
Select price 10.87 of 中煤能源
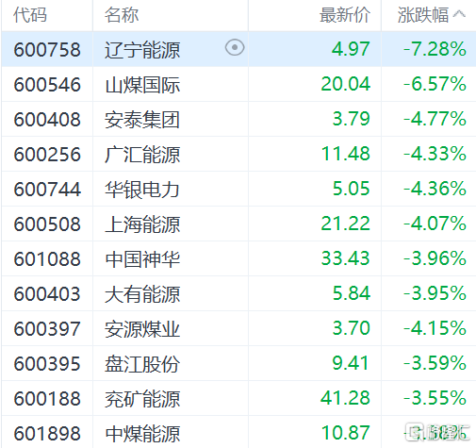346,433
